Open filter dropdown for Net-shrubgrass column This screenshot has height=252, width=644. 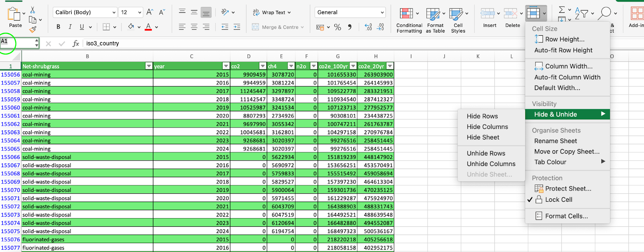click(x=149, y=66)
